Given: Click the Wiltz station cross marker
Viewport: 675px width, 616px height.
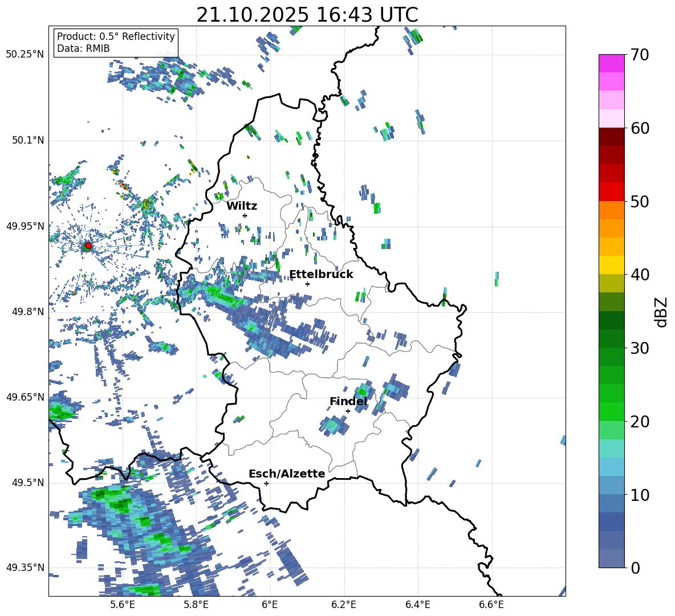Looking at the screenshot, I should tap(245, 215).
